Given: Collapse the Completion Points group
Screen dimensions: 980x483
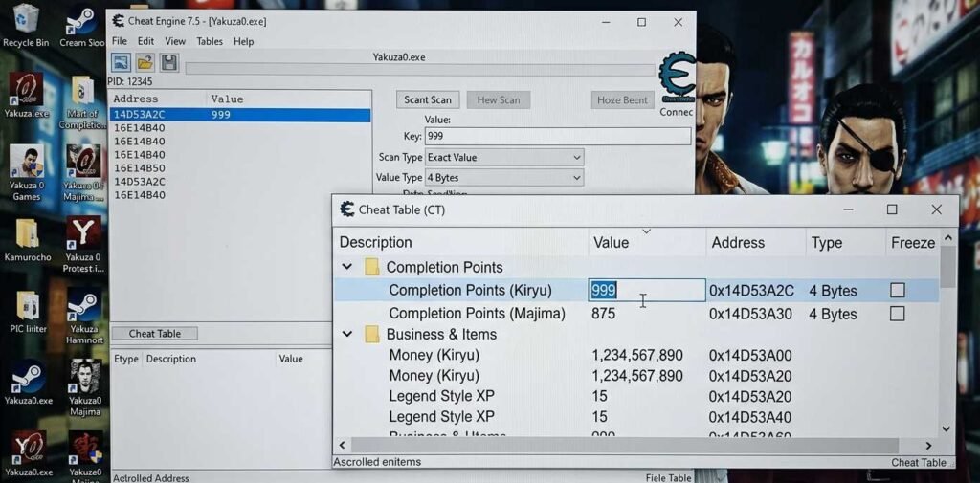Looking at the screenshot, I should pyautogui.click(x=346, y=268).
